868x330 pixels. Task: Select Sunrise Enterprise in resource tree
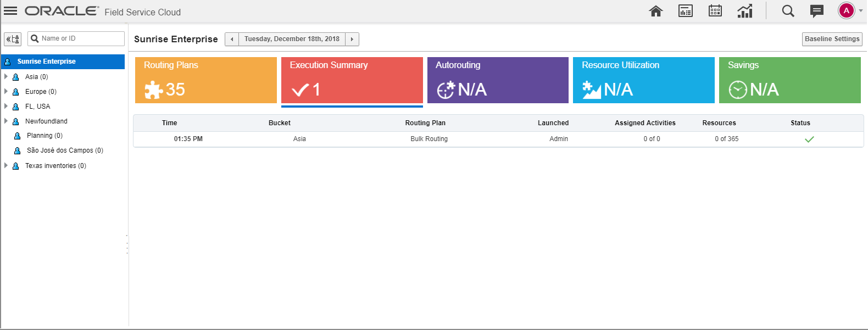[x=63, y=61]
